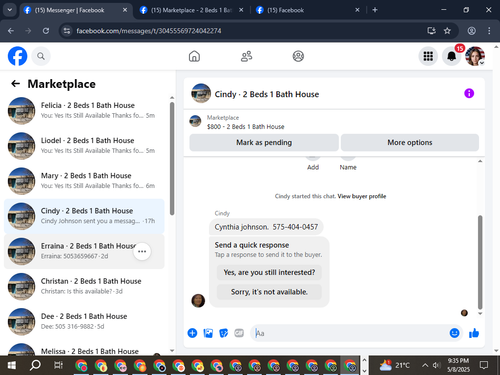Open Dee's conversation
This screenshot has width=500, height=375.
coord(84,321)
